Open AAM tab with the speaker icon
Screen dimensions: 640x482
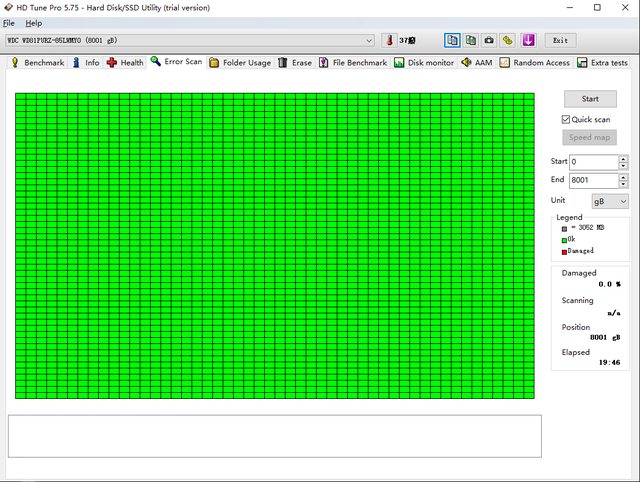point(475,62)
